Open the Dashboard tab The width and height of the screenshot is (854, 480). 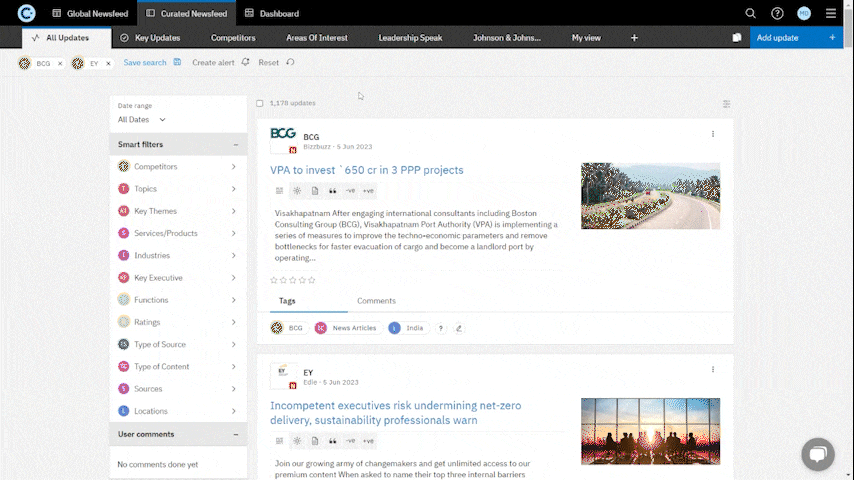(272, 13)
